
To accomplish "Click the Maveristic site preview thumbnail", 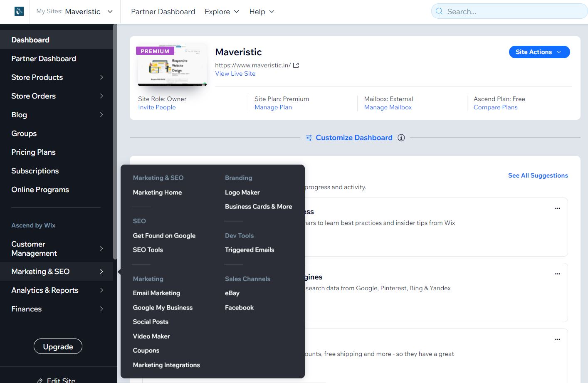I will pyautogui.click(x=172, y=65).
